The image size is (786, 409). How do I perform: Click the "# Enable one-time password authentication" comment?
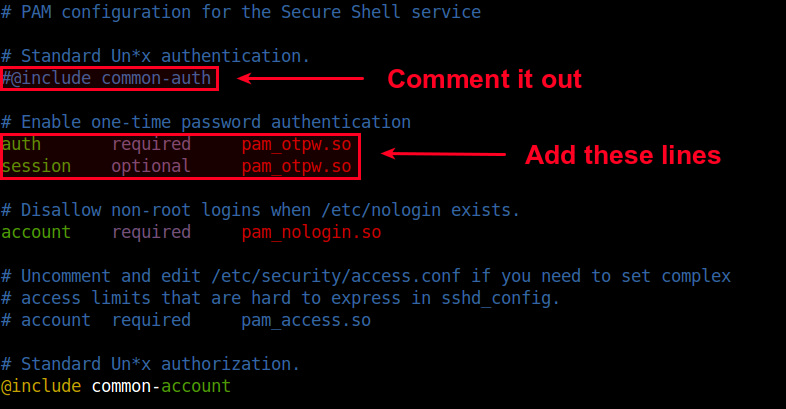pos(206,122)
